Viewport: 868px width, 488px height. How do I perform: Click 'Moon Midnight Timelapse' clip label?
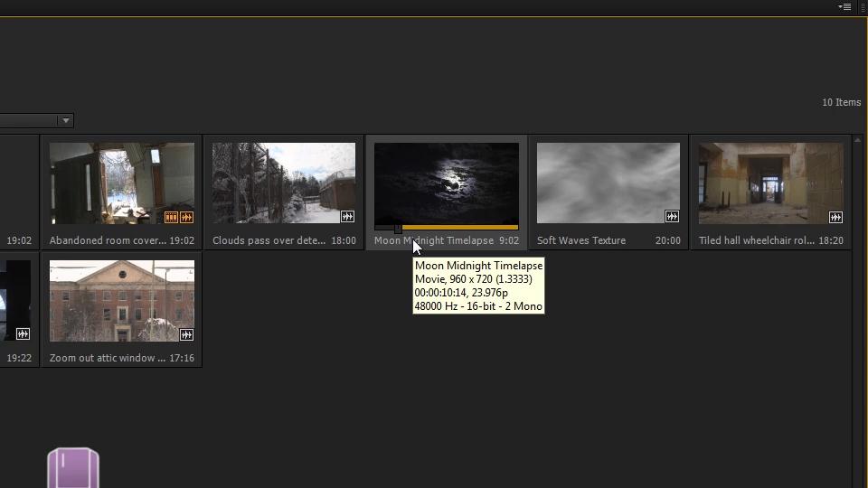[434, 240]
